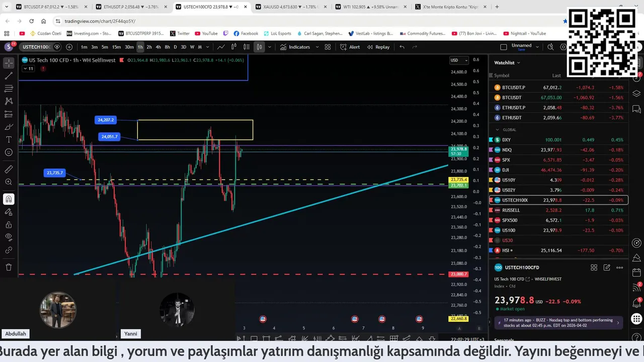
Task: Open the symbol details three-dots menu
Action: [x=620, y=267]
